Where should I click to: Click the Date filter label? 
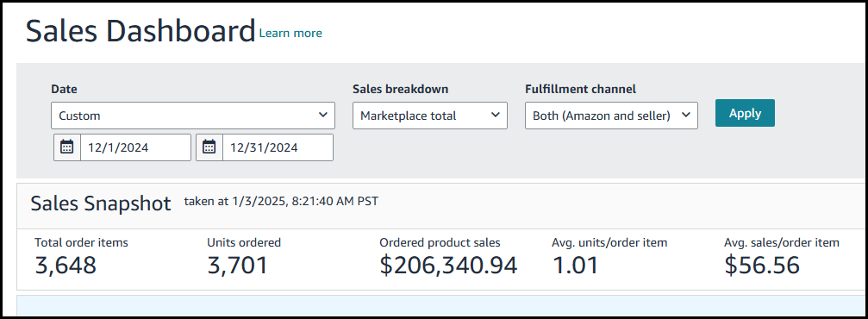tap(64, 89)
